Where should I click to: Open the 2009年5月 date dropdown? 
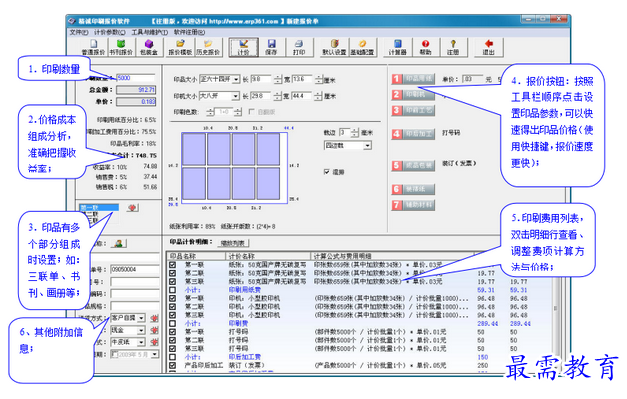154,354
